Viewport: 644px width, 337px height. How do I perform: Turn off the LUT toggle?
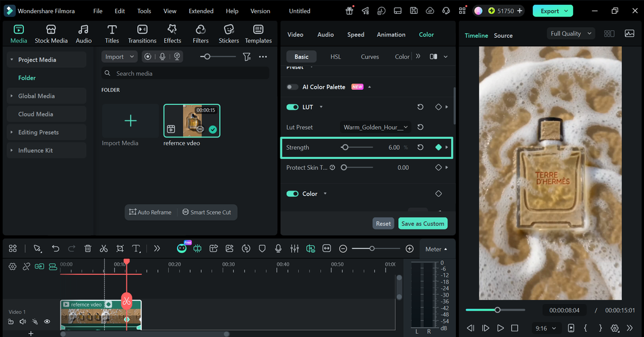coord(292,107)
